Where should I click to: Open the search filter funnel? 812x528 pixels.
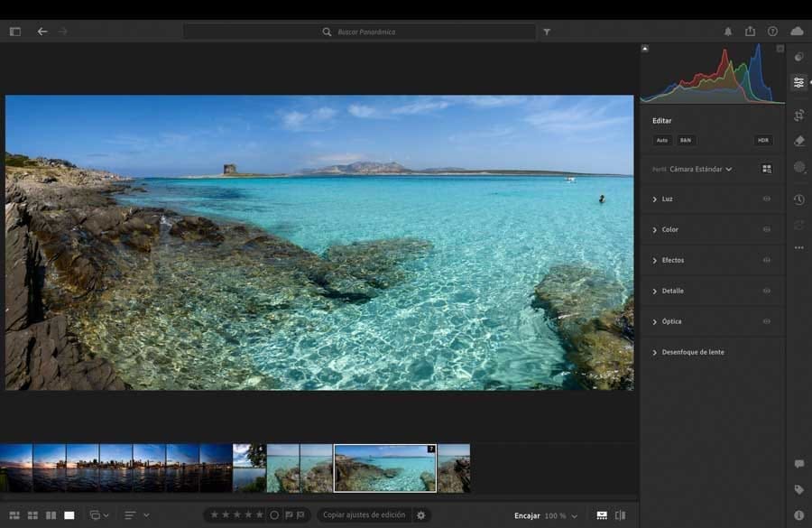(x=547, y=32)
